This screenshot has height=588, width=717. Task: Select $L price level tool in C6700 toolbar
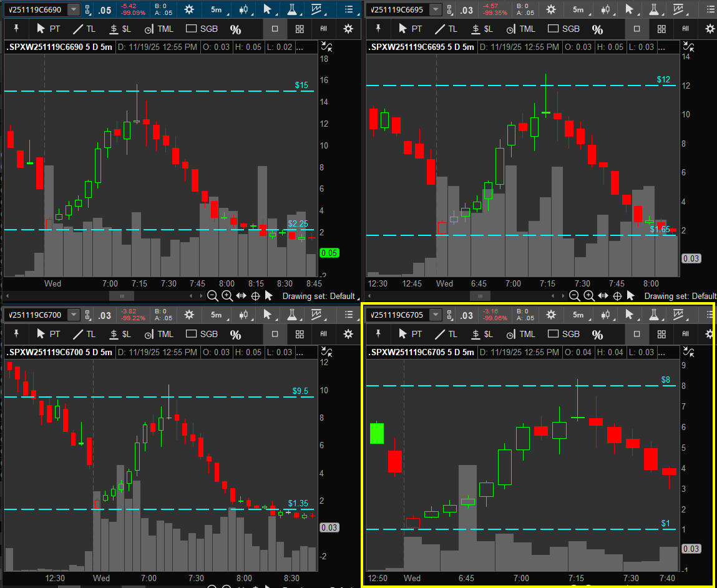[x=120, y=334]
